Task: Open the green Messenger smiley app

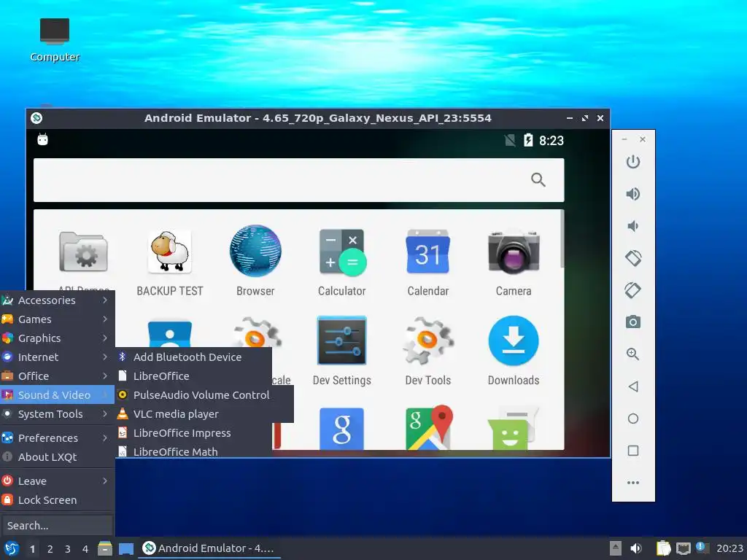Action: 512,428
